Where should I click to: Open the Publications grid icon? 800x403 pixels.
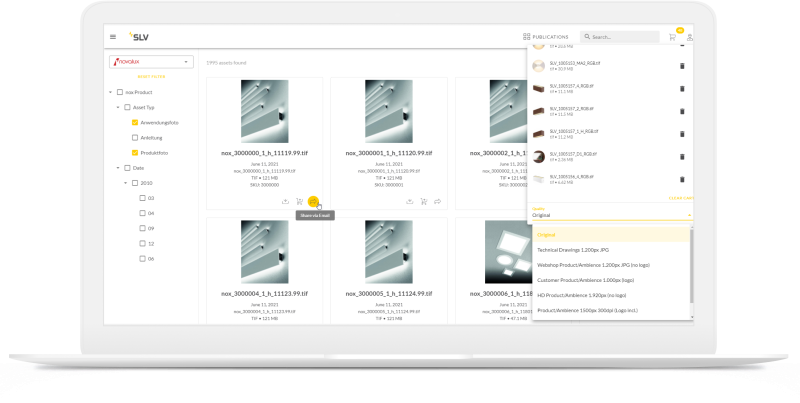click(x=527, y=37)
